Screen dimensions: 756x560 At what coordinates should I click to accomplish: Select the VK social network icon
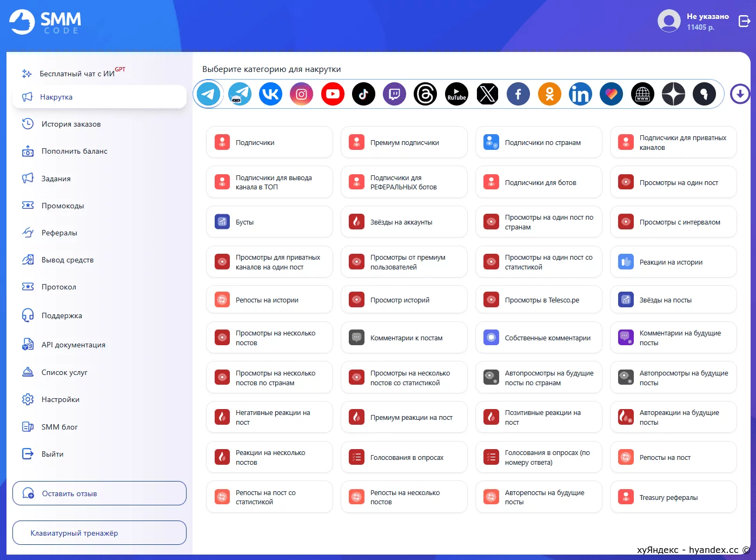(x=270, y=94)
